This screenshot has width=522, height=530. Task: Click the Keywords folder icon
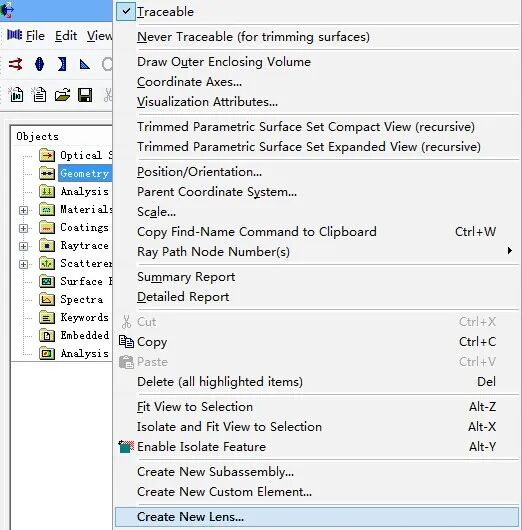tap(47, 317)
